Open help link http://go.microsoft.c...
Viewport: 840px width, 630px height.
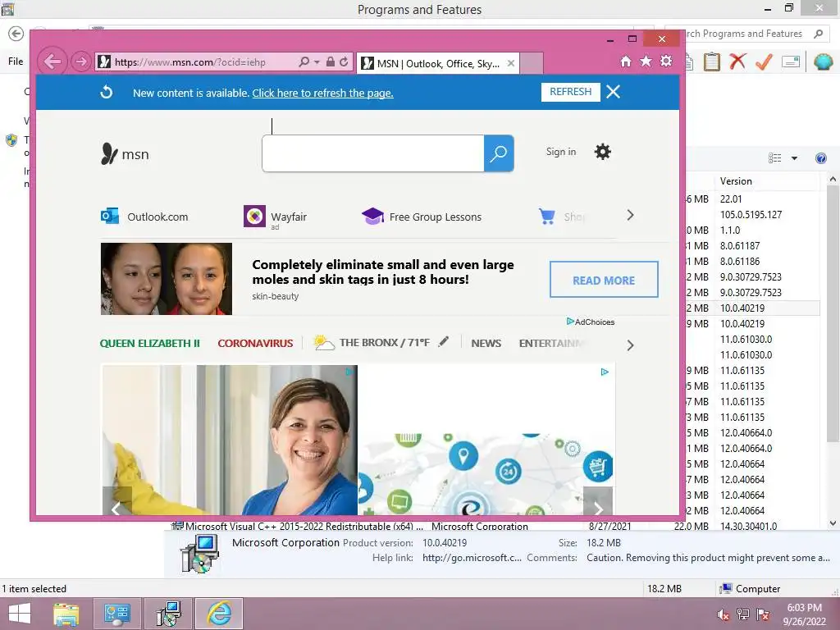coord(472,558)
